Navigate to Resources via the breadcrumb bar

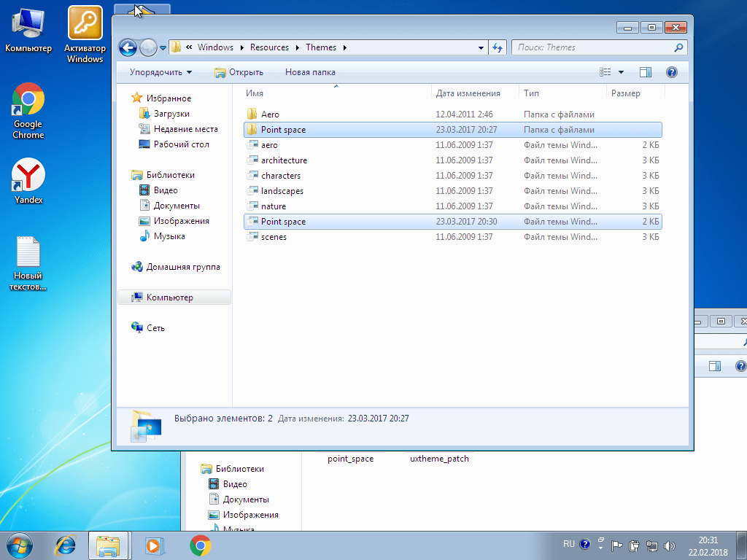pos(269,47)
